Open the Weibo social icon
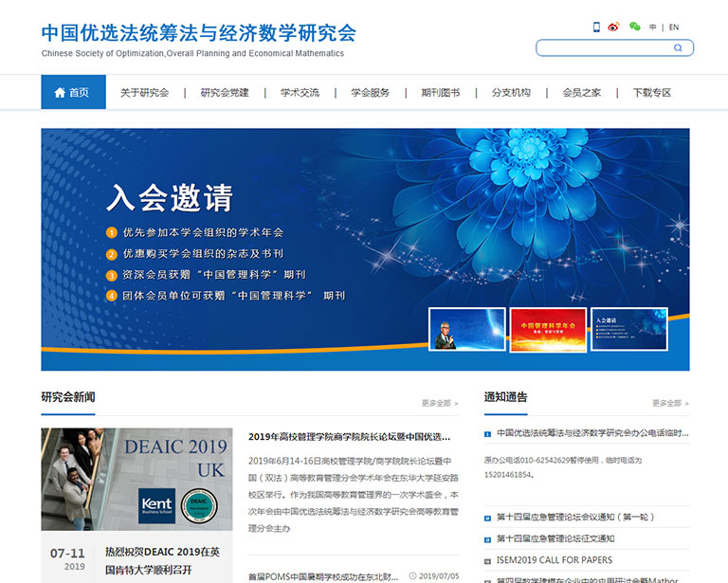 click(613, 27)
